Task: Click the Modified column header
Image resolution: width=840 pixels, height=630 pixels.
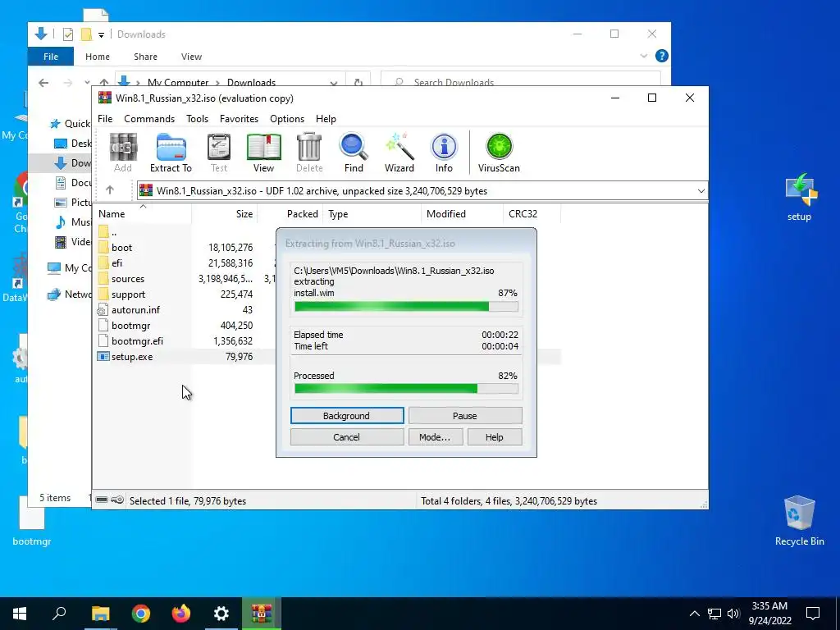Action: point(463,214)
